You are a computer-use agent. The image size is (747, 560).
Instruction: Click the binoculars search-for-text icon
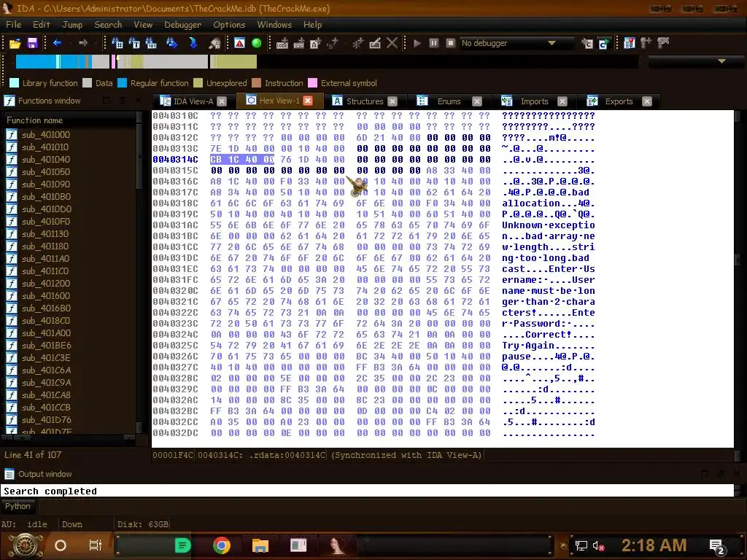click(x=134, y=43)
